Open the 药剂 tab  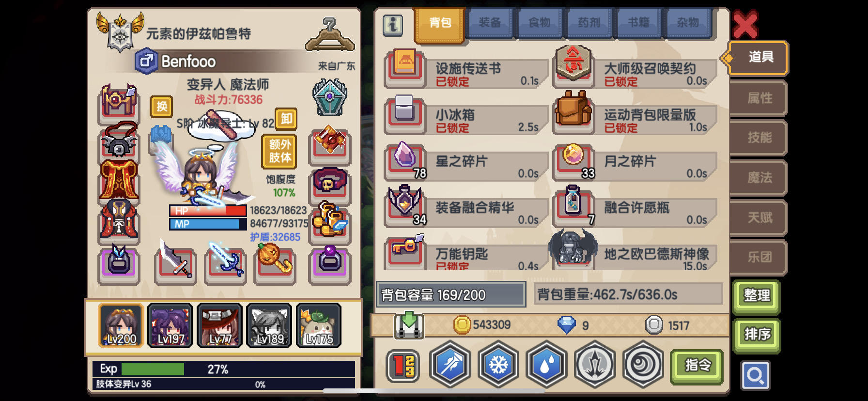click(589, 23)
